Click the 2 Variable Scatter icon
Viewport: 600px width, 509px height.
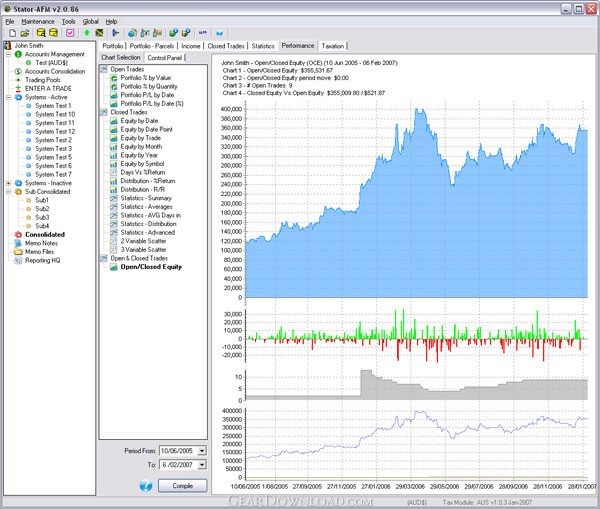(114, 241)
